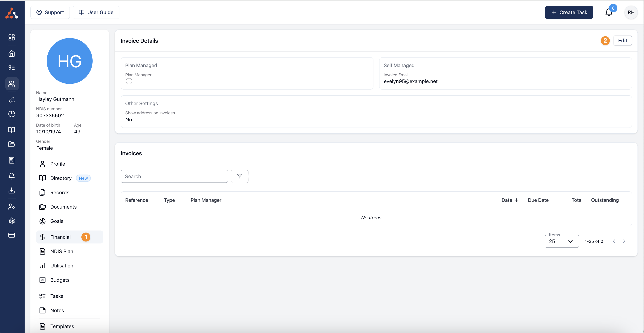Open the Directory section marked New

click(61, 178)
